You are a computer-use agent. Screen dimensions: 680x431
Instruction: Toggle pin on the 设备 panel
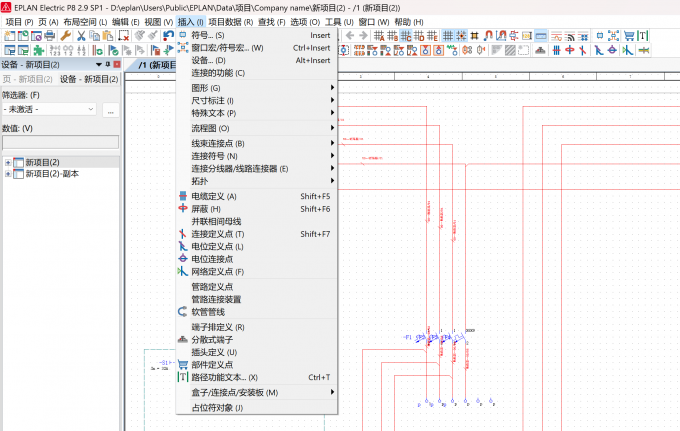pos(108,64)
